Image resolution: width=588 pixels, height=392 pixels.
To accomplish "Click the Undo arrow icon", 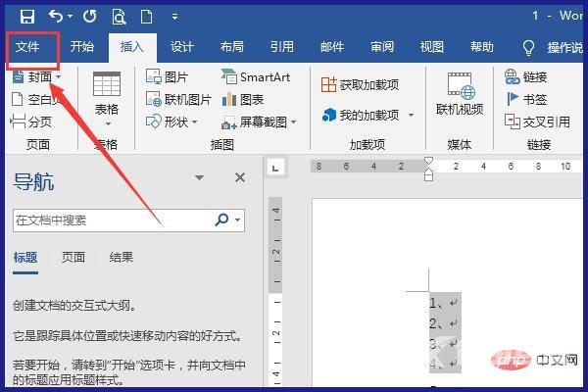I will tap(56, 17).
